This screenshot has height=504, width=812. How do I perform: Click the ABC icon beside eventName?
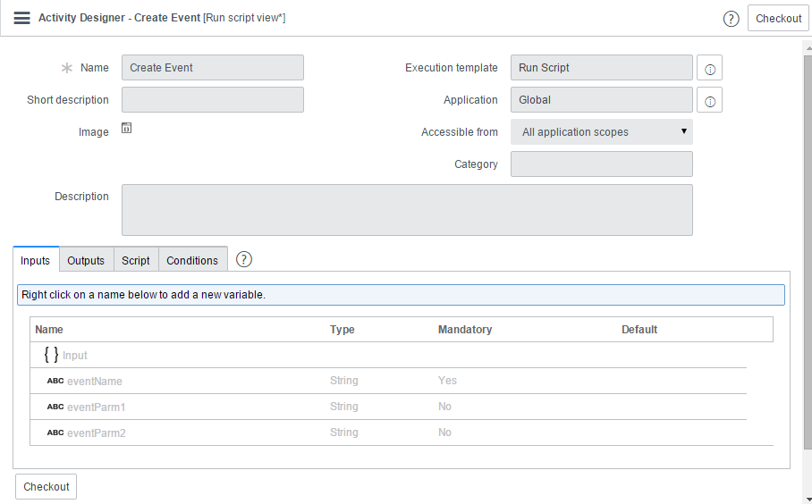(55, 381)
